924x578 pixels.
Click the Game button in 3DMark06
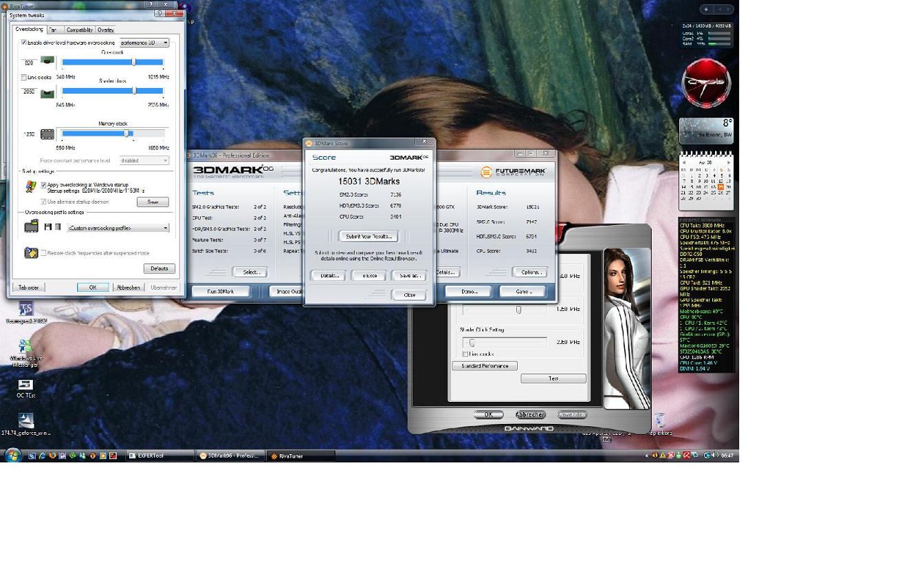(x=524, y=292)
